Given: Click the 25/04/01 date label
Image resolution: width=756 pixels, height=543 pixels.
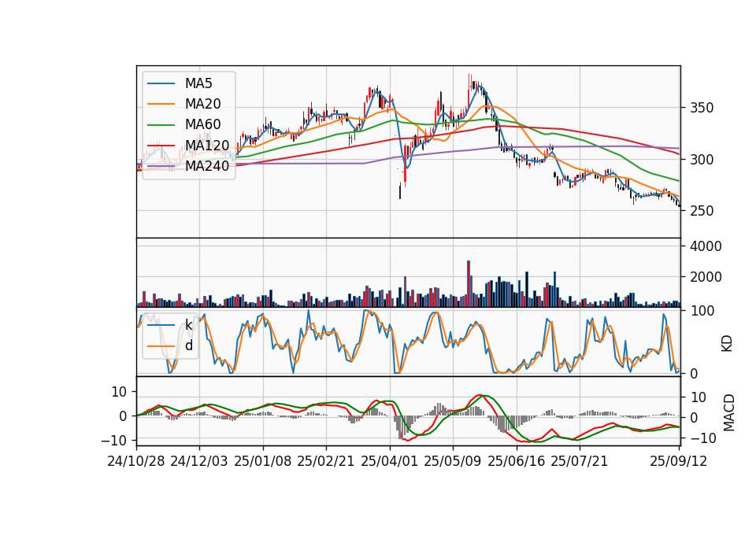Looking at the screenshot, I should click(389, 461).
